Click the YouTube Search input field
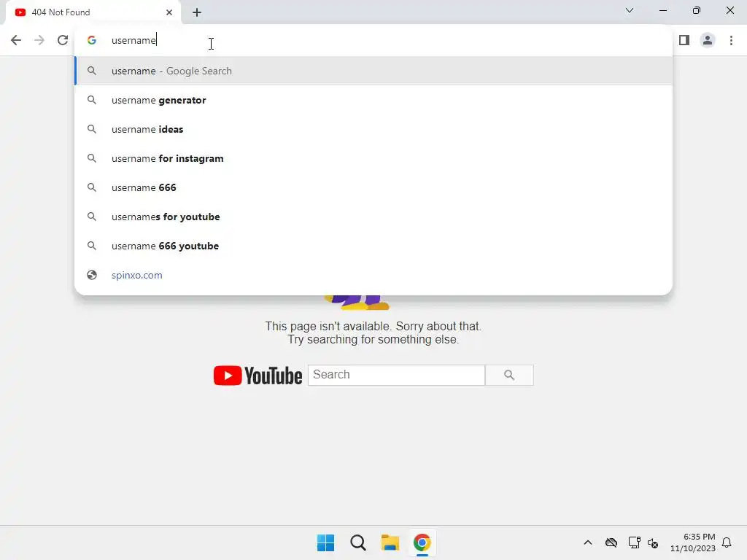Image resolution: width=747 pixels, height=560 pixels. pos(396,375)
